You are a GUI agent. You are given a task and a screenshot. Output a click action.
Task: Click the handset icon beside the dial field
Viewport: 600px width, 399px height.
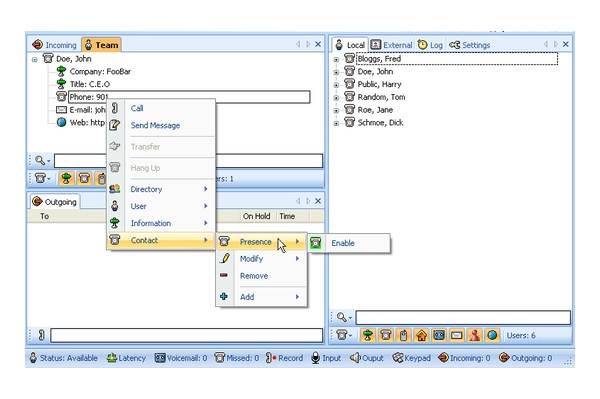pos(42,335)
